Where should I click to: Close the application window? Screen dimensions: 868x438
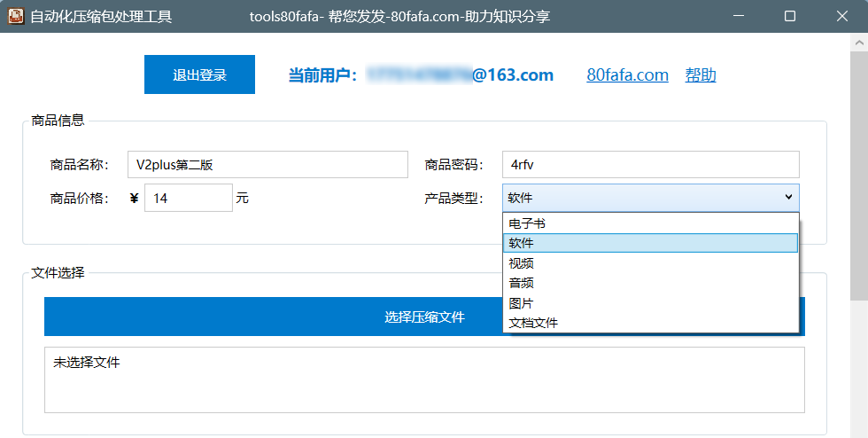coord(841,16)
